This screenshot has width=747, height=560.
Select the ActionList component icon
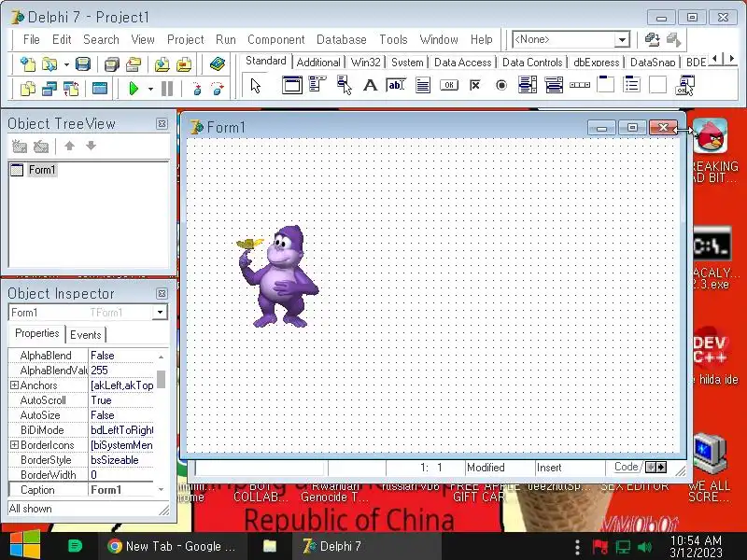(684, 85)
